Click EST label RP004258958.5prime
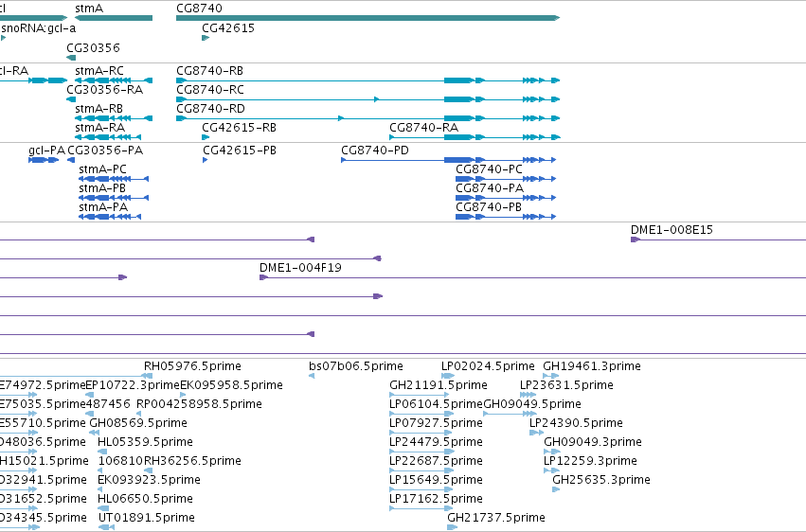 [x=200, y=404]
